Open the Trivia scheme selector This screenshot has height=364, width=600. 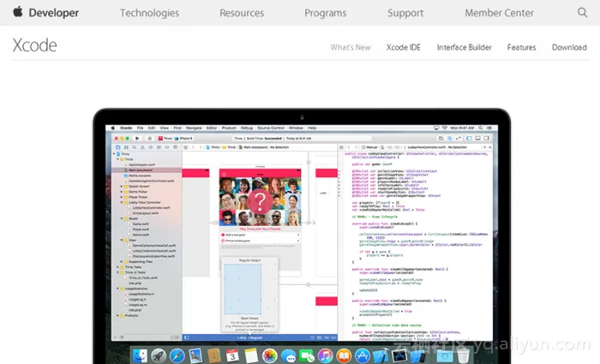click(x=165, y=139)
